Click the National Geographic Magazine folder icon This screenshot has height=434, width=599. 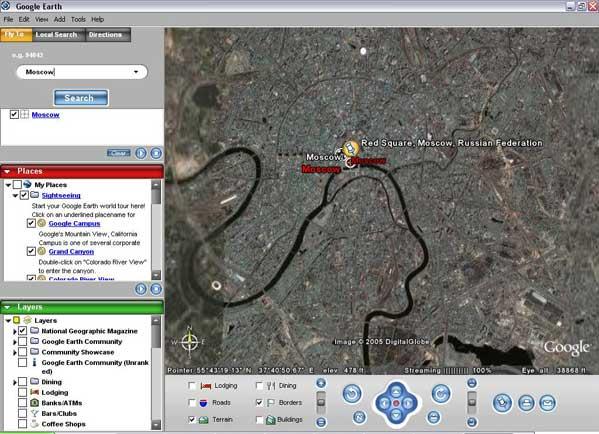35,330
